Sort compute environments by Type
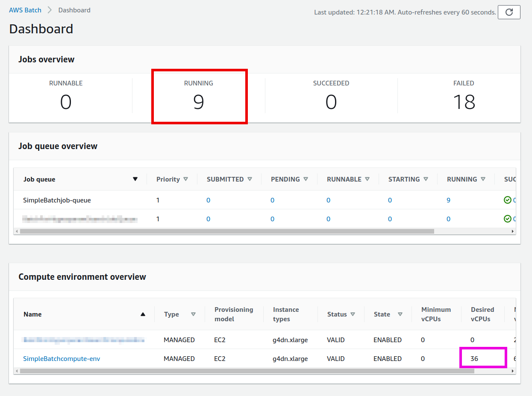This screenshot has height=396, width=532. pyautogui.click(x=193, y=314)
